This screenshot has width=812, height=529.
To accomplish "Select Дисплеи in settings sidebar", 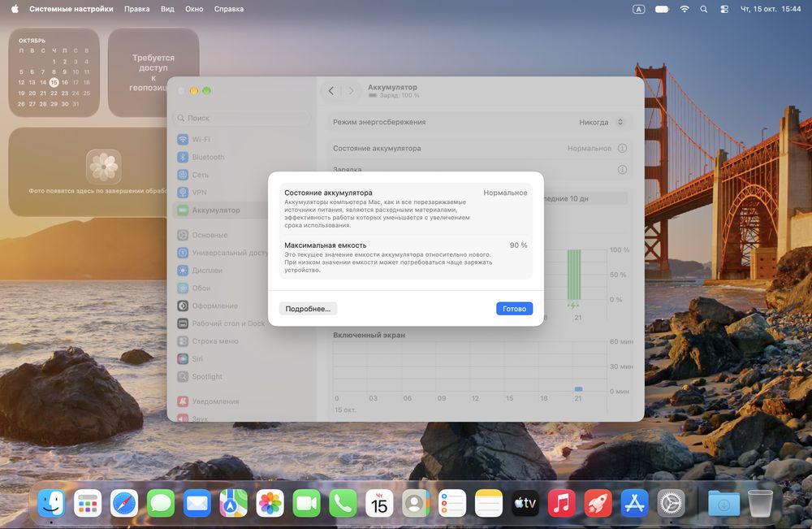I will (242, 270).
